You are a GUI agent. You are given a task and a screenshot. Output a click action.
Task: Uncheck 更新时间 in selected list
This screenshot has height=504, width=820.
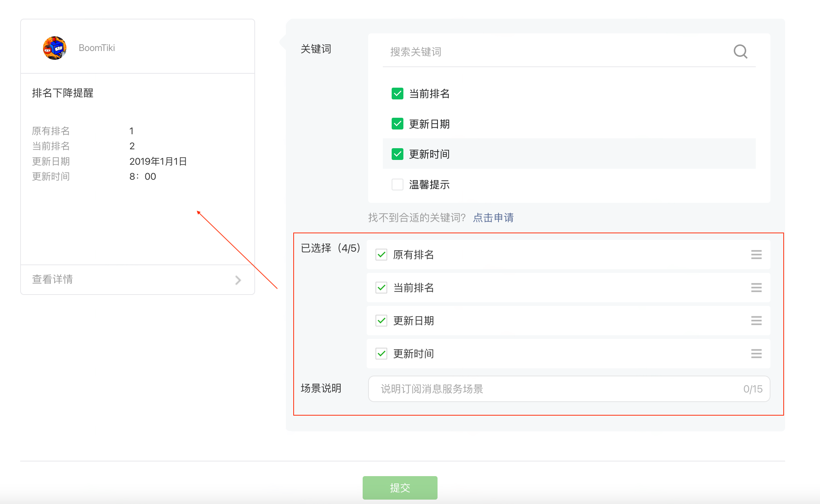click(381, 354)
